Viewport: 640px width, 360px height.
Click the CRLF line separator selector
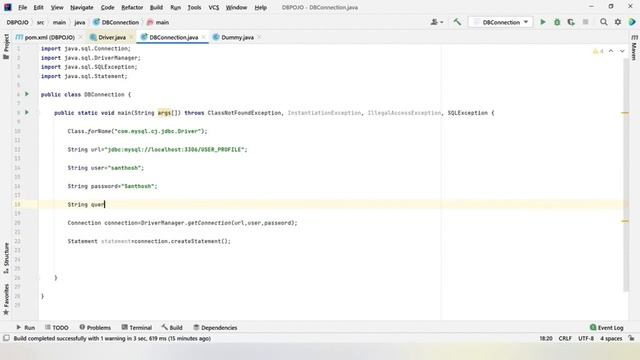point(565,338)
